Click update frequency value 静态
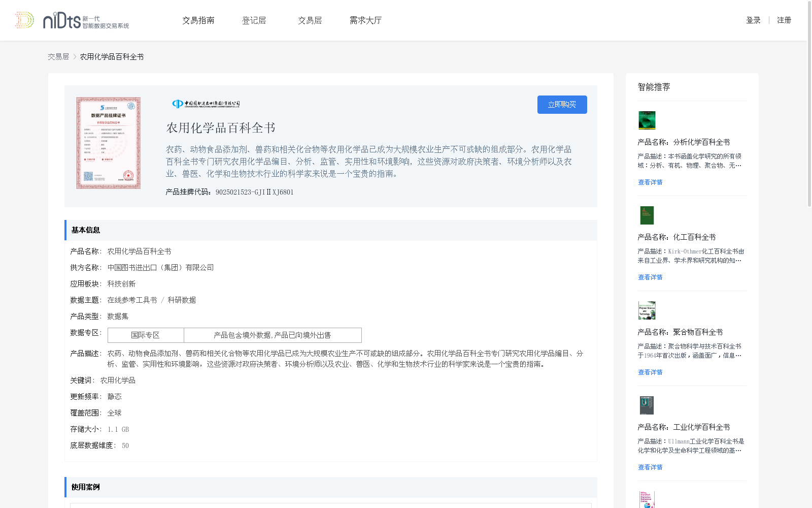This screenshot has height=508, width=812. coord(114,397)
